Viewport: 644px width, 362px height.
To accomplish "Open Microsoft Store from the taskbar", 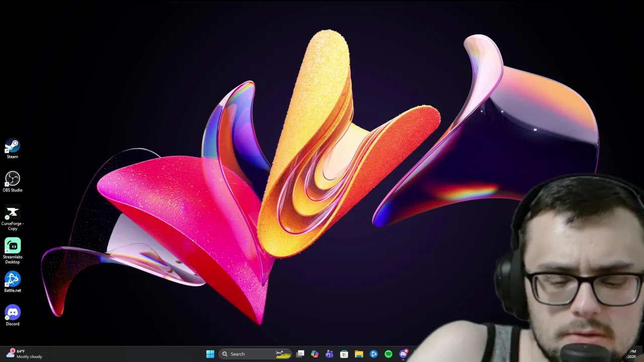I will pyautogui.click(x=344, y=354).
